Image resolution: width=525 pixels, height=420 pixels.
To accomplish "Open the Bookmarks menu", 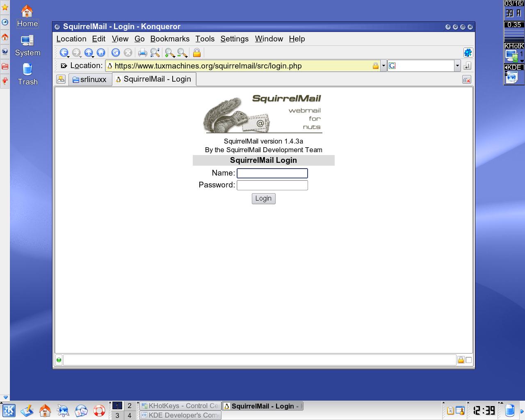I will pyautogui.click(x=170, y=39).
